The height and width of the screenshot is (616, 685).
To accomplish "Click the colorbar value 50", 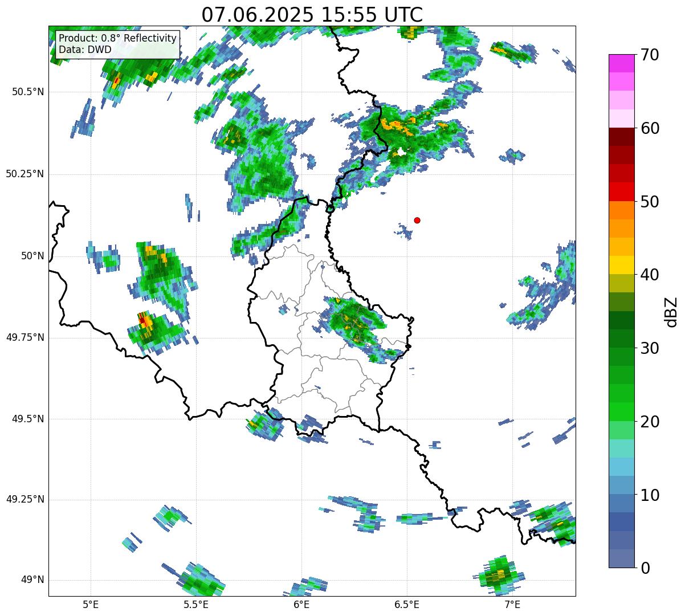I will click(650, 202).
